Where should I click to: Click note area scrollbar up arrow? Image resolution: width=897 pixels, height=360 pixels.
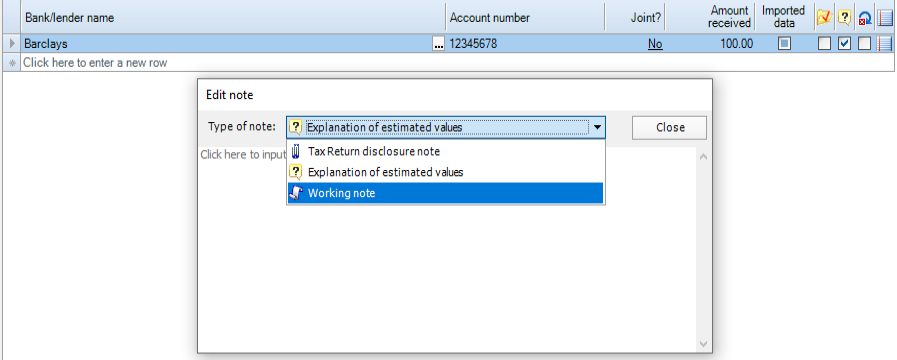(703, 156)
